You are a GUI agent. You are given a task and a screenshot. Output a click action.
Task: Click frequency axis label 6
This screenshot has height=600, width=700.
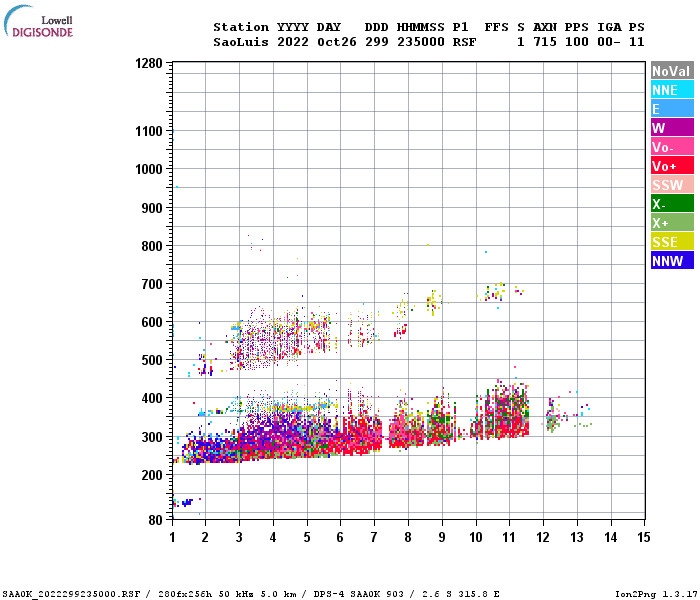(340, 537)
